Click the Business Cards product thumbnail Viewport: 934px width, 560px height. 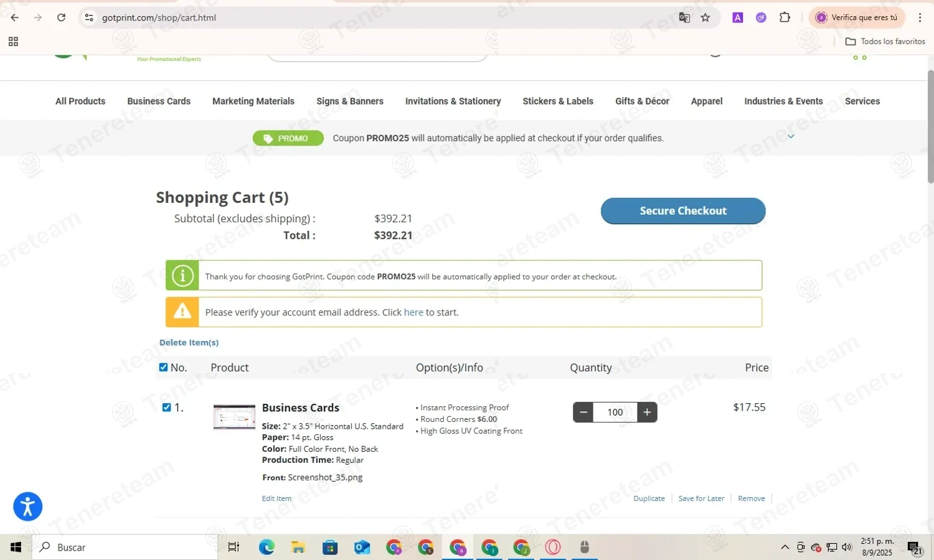point(234,417)
